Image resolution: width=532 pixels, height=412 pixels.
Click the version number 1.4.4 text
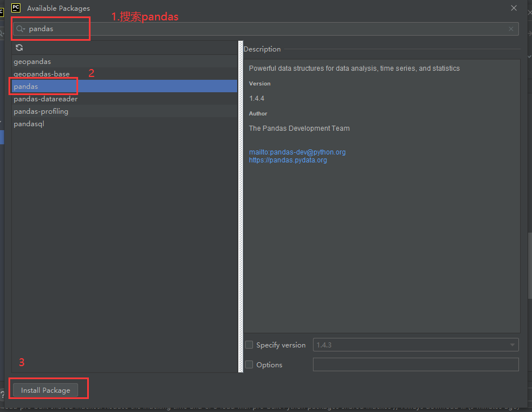coord(256,98)
